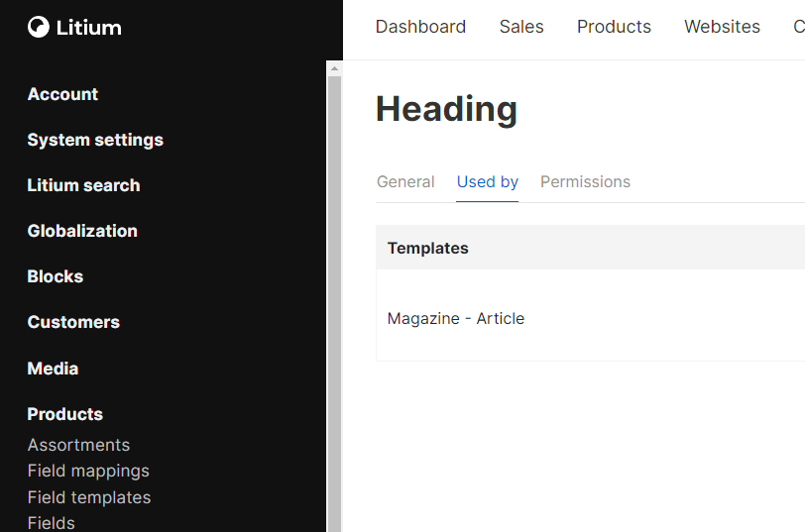
Task: Click the Litium logo icon
Action: pos(39,28)
